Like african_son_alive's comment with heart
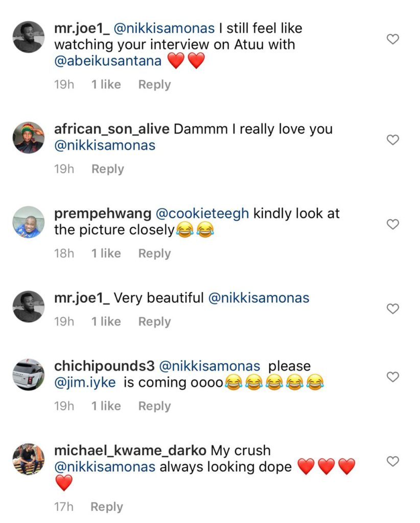This screenshot has width=420, height=523. click(x=392, y=140)
